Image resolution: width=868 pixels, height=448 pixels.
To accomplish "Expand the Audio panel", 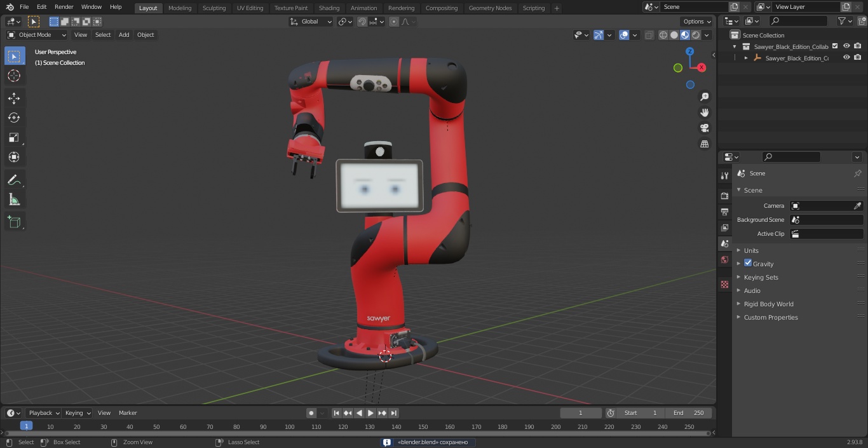I will [752, 290].
